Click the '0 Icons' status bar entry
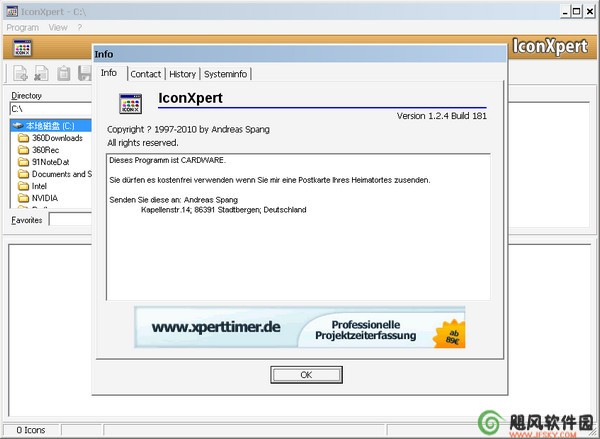The height and width of the screenshot is (439, 600). [31, 430]
